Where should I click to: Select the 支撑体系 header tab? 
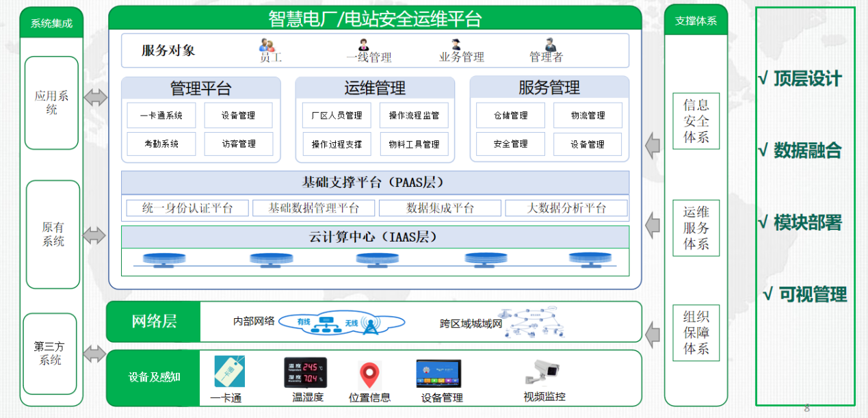coord(696,21)
